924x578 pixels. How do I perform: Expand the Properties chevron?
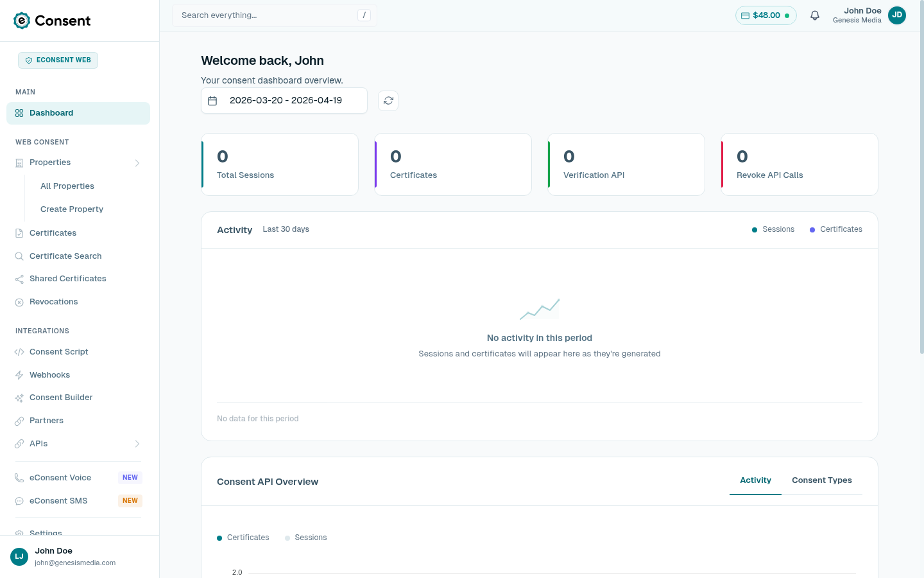tap(137, 163)
